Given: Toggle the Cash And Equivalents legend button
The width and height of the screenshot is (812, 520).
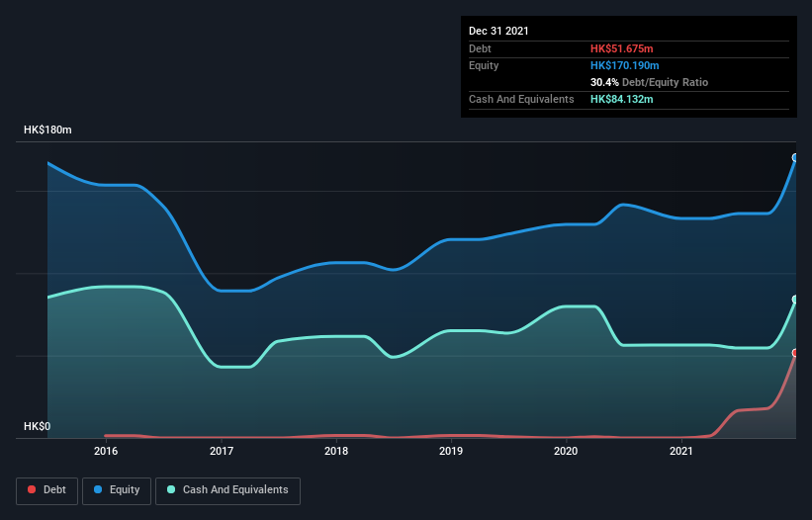Looking at the screenshot, I should [227, 490].
